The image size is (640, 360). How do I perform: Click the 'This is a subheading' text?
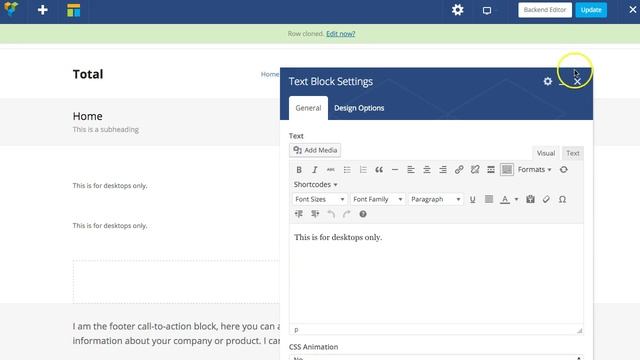(106, 130)
